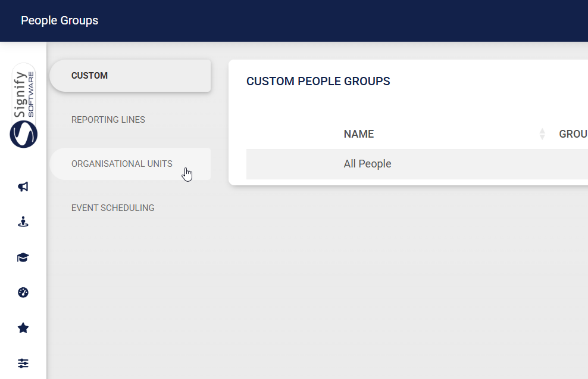The height and width of the screenshot is (379, 588).
Task: Toggle descending sort on the NAME column
Action: point(542,137)
